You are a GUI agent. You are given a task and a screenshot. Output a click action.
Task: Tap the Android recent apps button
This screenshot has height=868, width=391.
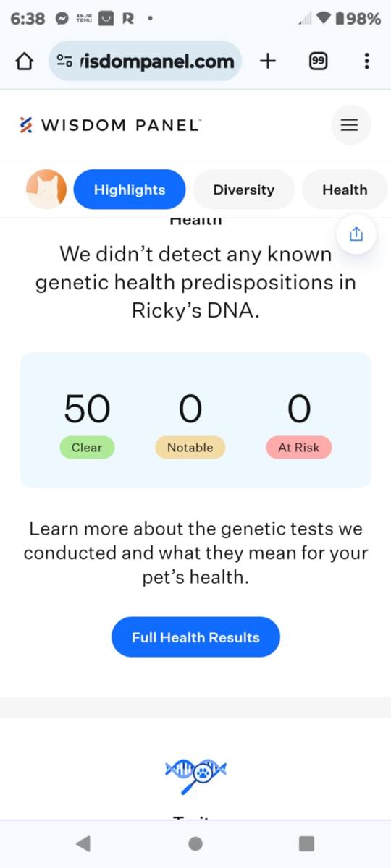(307, 843)
